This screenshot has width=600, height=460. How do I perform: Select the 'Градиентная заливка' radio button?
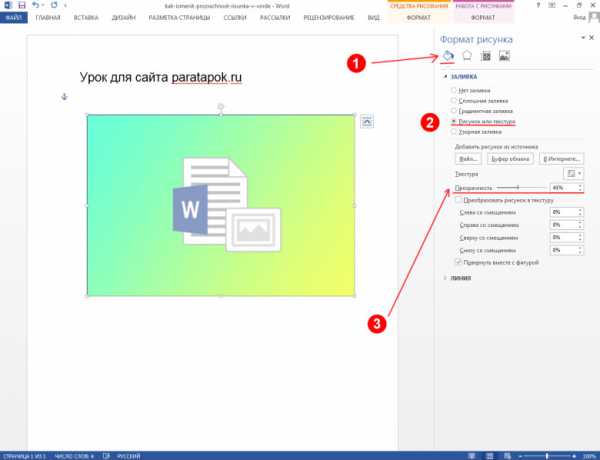[453, 111]
